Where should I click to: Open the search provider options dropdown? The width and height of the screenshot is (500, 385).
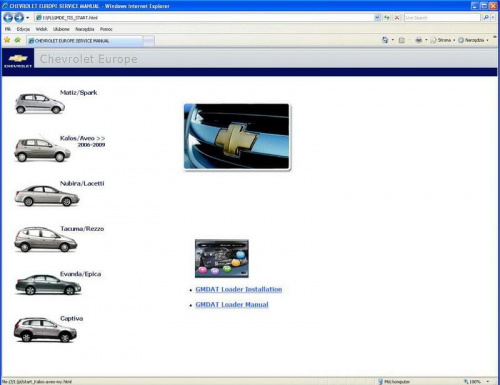(493, 17)
